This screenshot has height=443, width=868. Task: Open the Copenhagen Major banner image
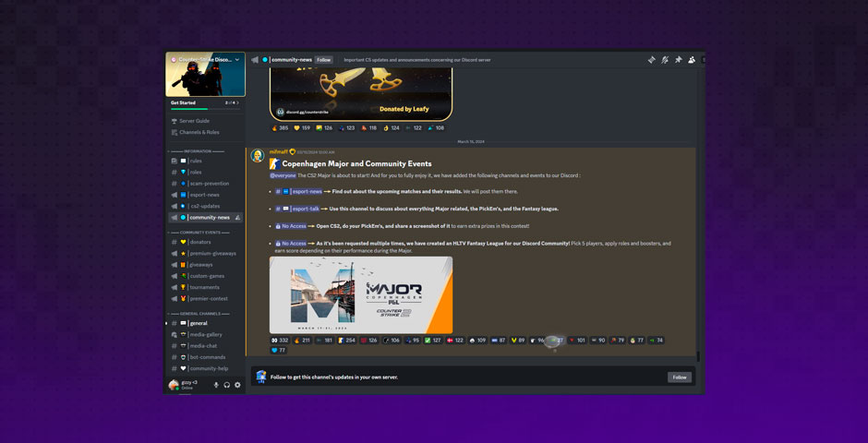(361, 294)
